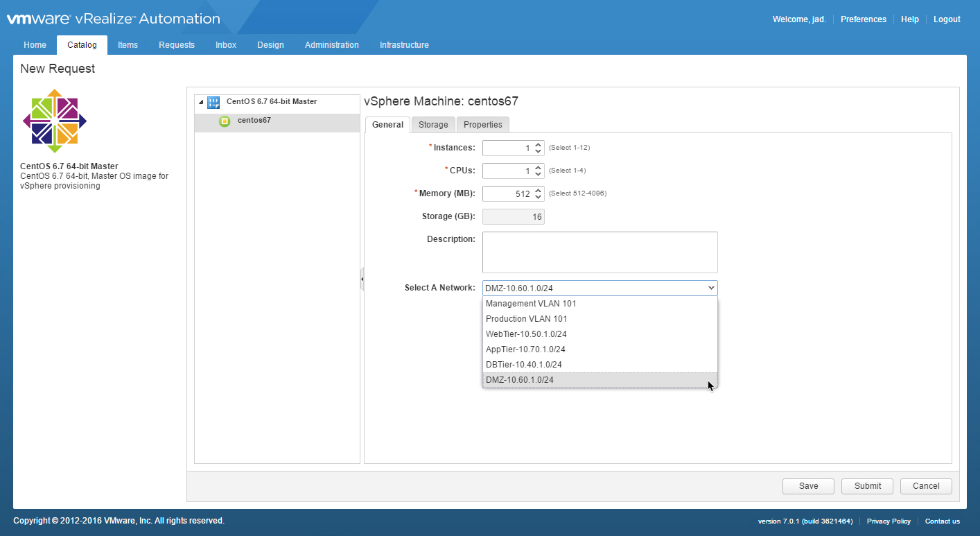Open the Catalog tab
This screenshot has height=536, width=980.
[x=82, y=45]
